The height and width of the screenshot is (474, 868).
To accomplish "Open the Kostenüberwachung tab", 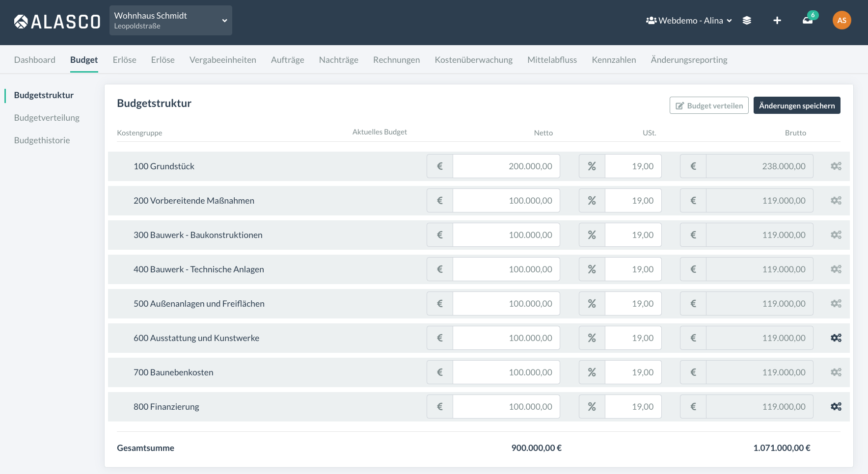I will pyautogui.click(x=474, y=60).
